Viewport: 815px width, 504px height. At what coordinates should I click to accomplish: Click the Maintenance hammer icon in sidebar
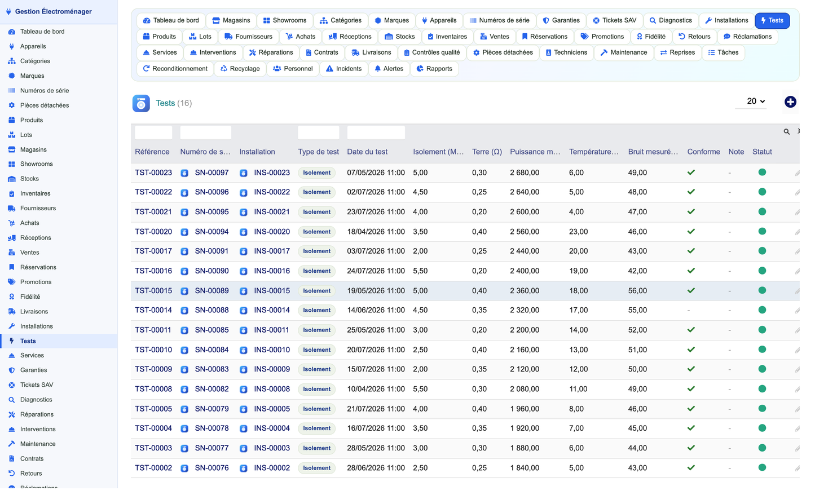pyautogui.click(x=11, y=444)
